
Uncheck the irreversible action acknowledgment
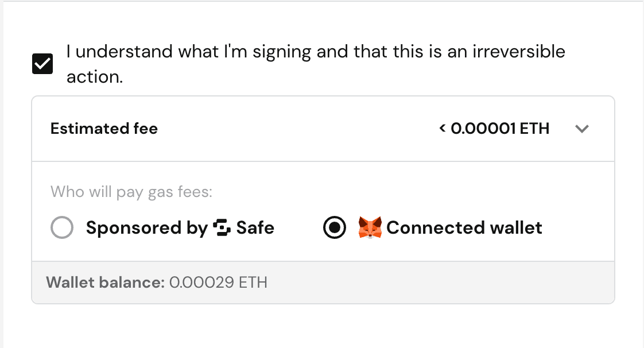pyautogui.click(x=42, y=63)
